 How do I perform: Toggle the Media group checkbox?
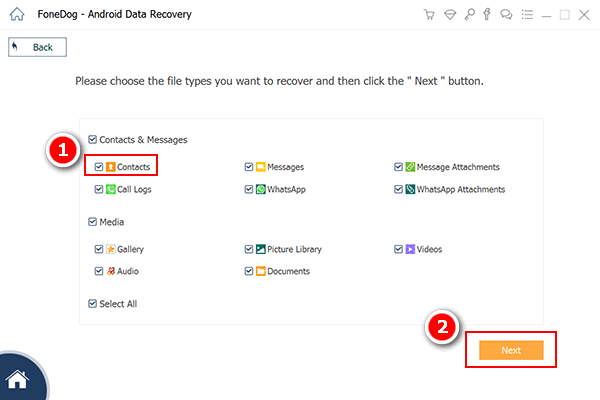coord(92,222)
